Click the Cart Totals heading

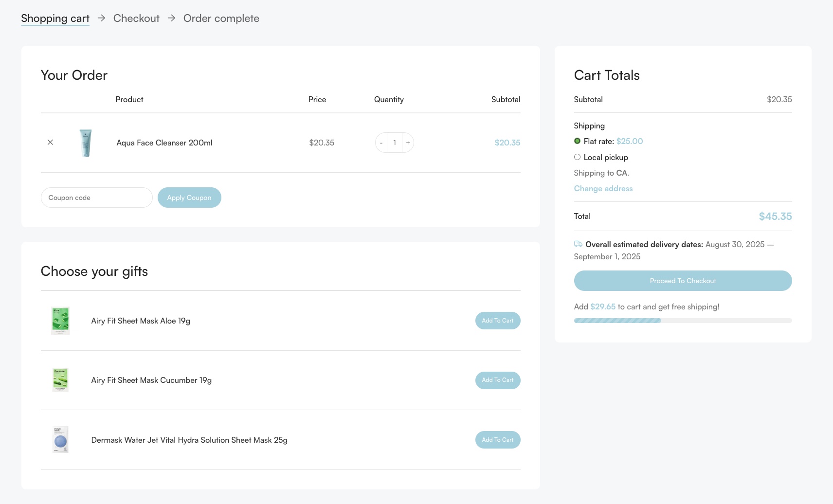pos(607,75)
